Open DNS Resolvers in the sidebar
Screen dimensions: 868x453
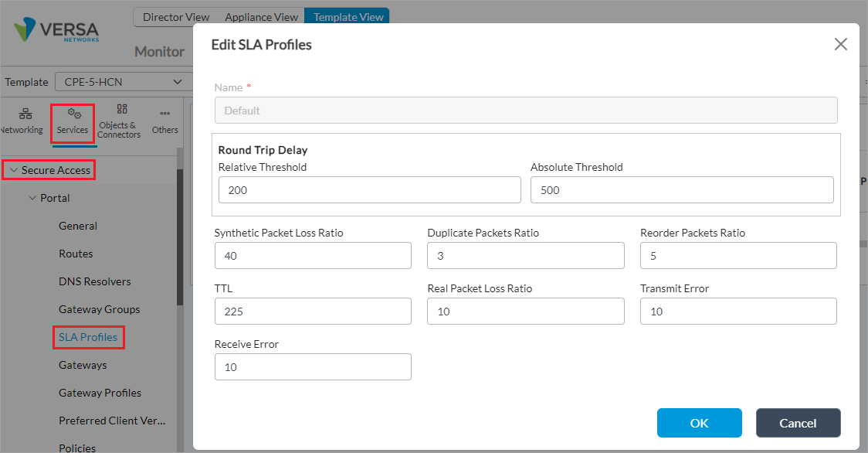pyautogui.click(x=95, y=281)
